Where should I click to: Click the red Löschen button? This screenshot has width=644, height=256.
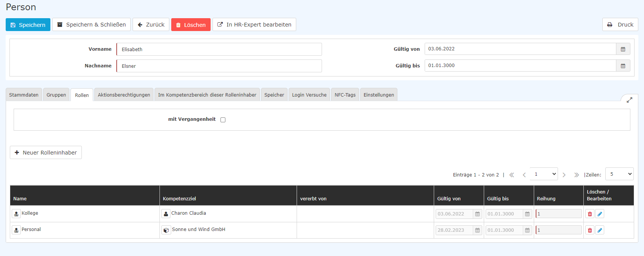(x=191, y=25)
